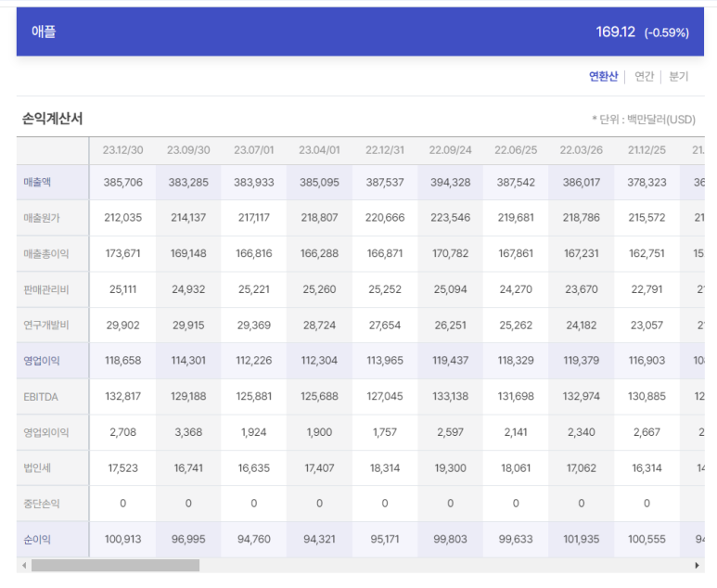Click the unit note 백만달러(USD)
The image size is (717, 588).
661,120
